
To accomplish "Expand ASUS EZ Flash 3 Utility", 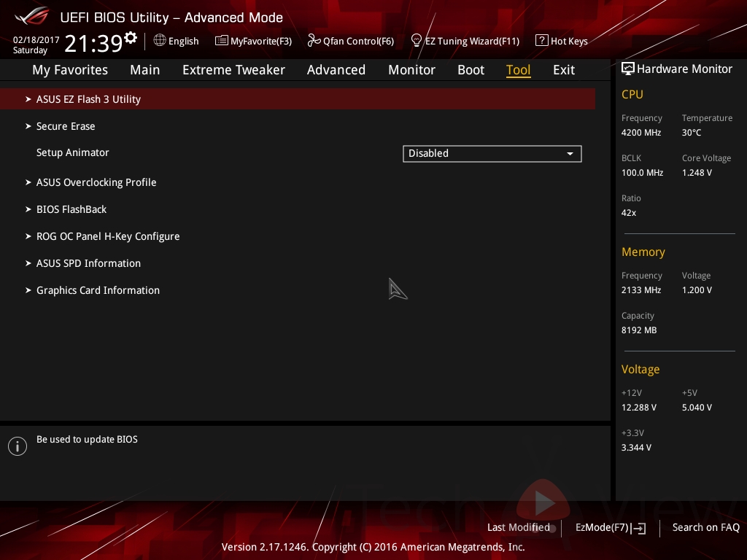I will click(298, 99).
